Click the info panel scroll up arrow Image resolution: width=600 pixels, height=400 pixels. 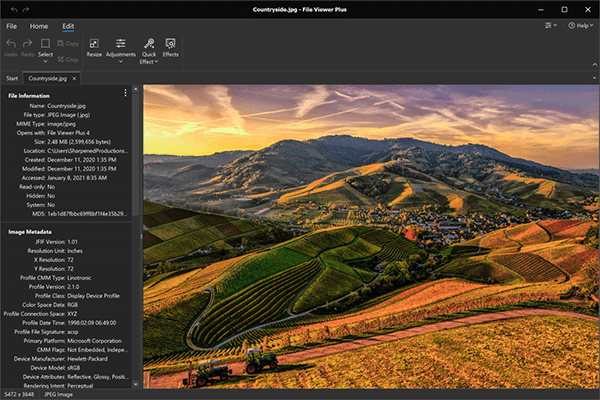(x=135, y=89)
